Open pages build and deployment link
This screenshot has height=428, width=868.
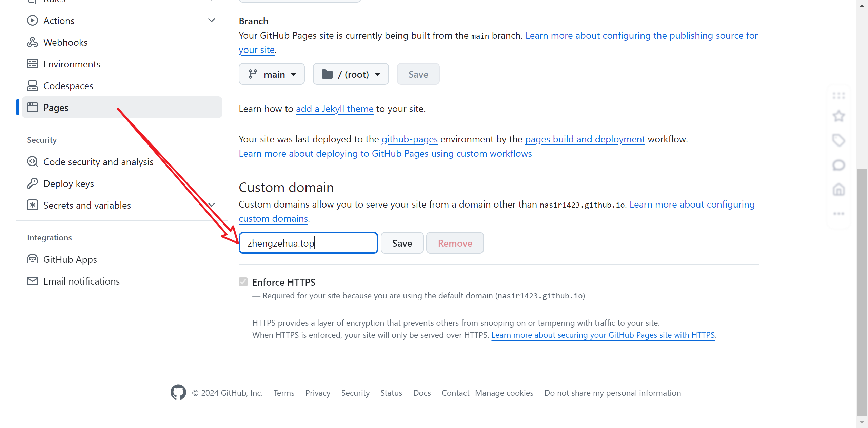pos(585,139)
